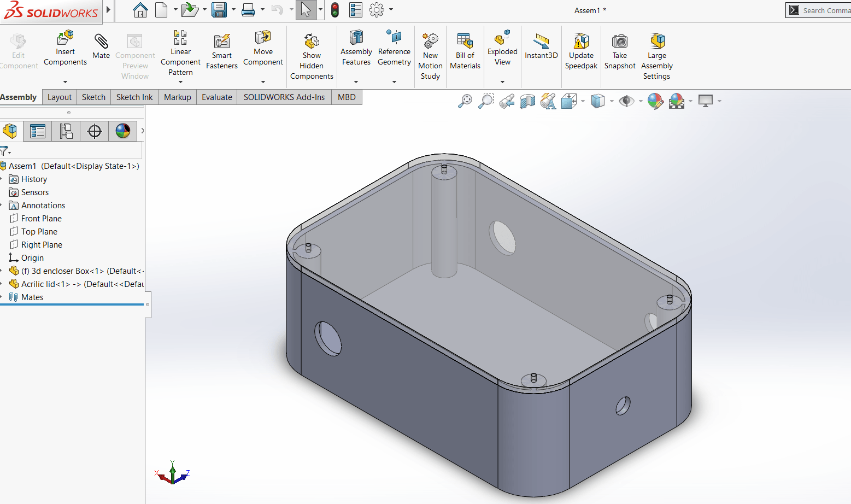Switch to DimXpertManager crosshair tab
This screenshot has width=851, height=504.
[95, 131]
